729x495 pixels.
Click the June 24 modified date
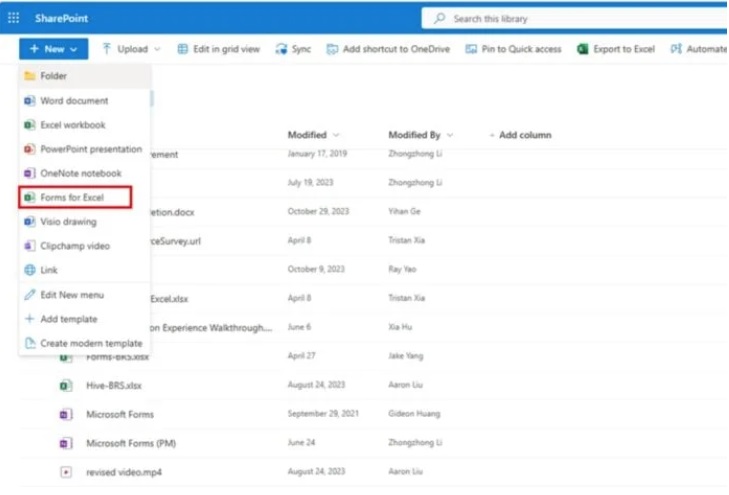[x=301, y=442]
